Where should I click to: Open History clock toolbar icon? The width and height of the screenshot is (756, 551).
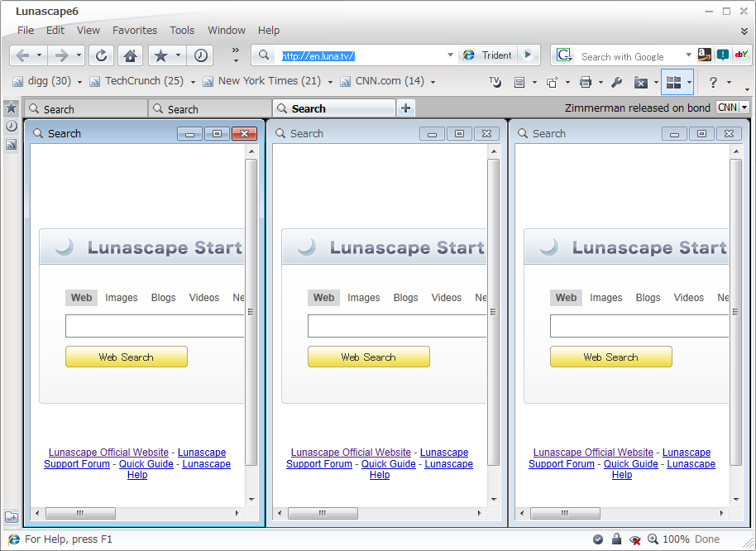tap(200, 56)
